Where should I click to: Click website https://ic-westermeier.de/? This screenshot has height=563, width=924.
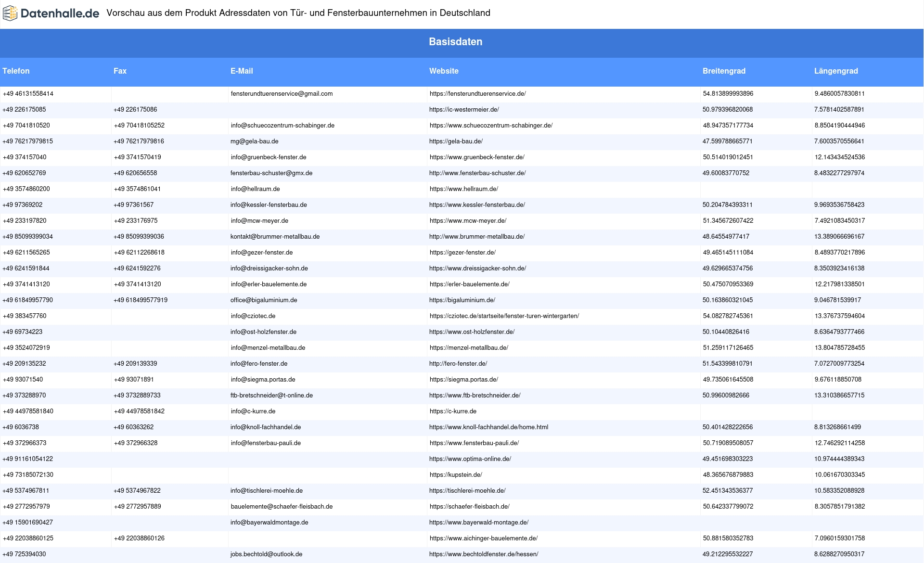click(x=464, y=110)
